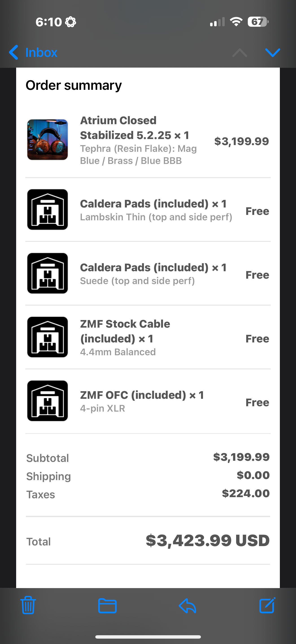Tap the battery level indicator
The height and width of the screenshot is (644, 296).
click(x=258, y=22)
